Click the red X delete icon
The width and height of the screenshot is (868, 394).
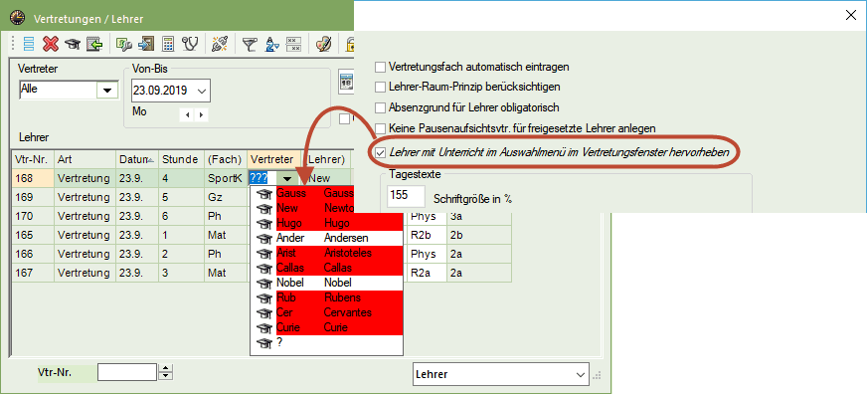click(x=51, y=44)
